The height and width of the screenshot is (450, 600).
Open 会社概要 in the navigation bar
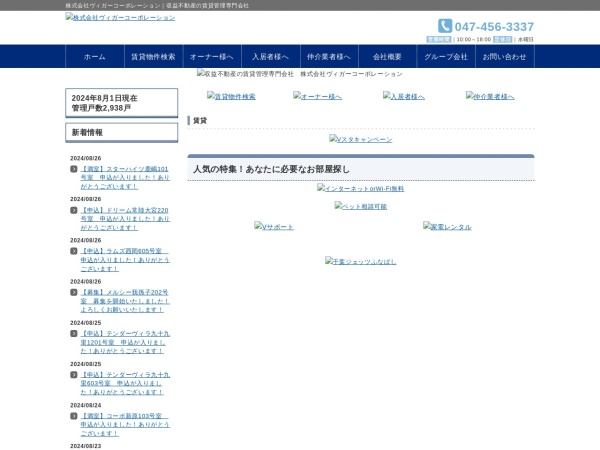coord(387,57)
